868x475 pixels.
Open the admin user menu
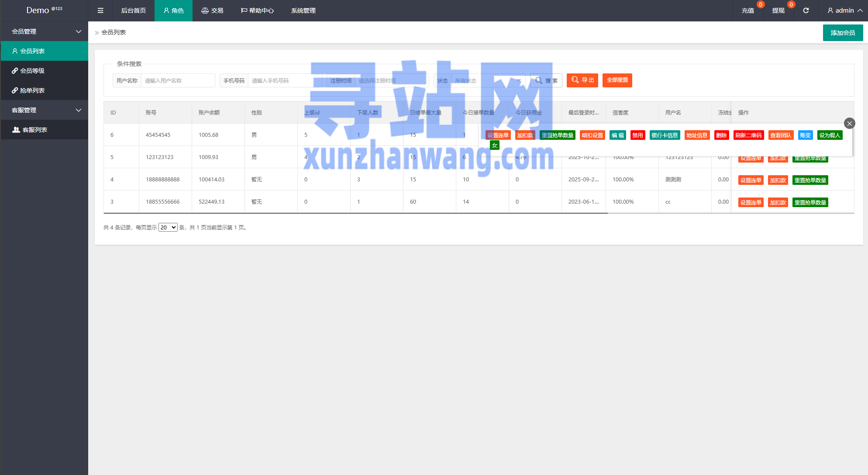[x=845, y=10]
